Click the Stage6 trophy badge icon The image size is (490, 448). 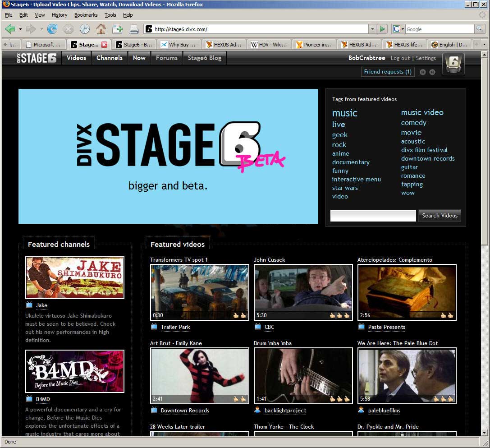(453, 64)
